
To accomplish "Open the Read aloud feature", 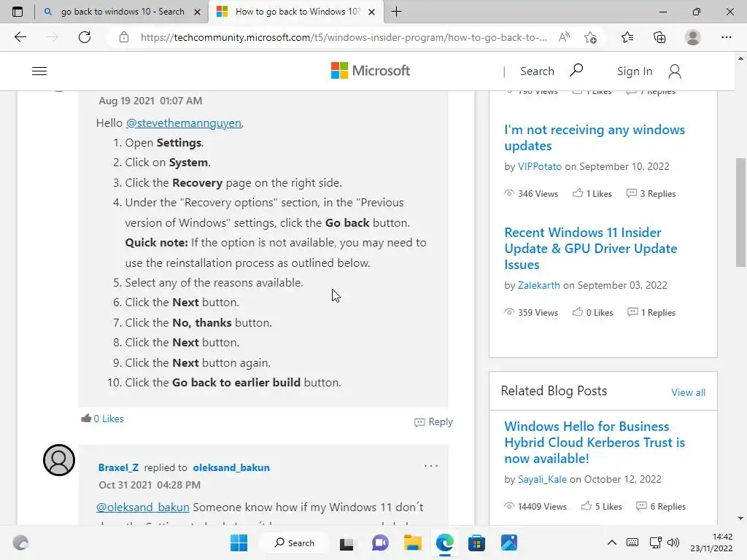I will [564, 37].
